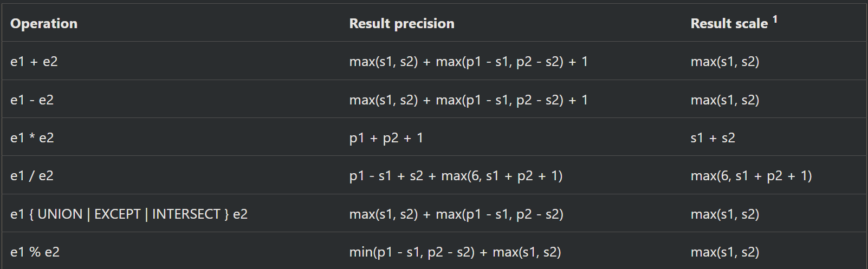Select the e1 / e2 operation cell
The width and height of the screenshot is (868, 269).
pyautogui.click(x=32, y=176)
